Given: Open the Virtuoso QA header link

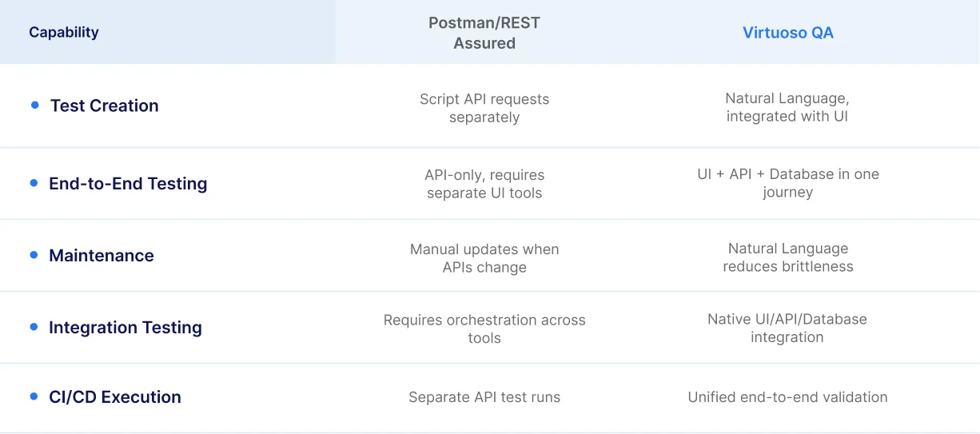Looking at the screenshot, I should pos(787,33).
